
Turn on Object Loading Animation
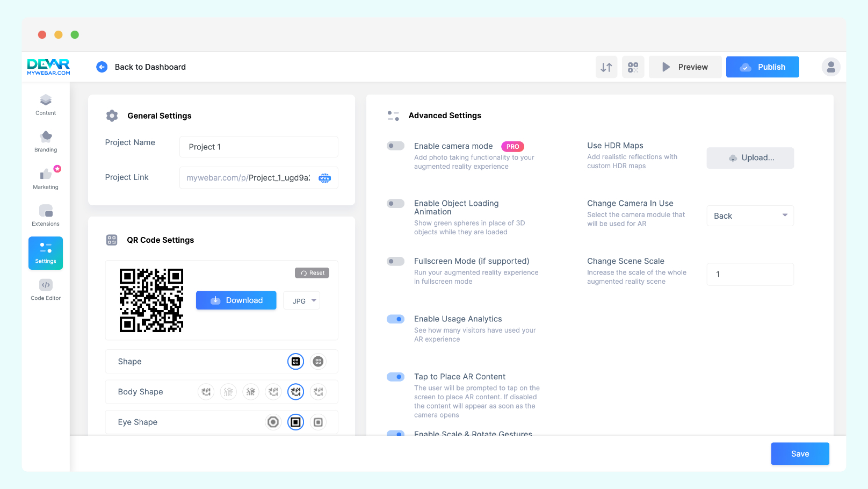coord(395,203)
